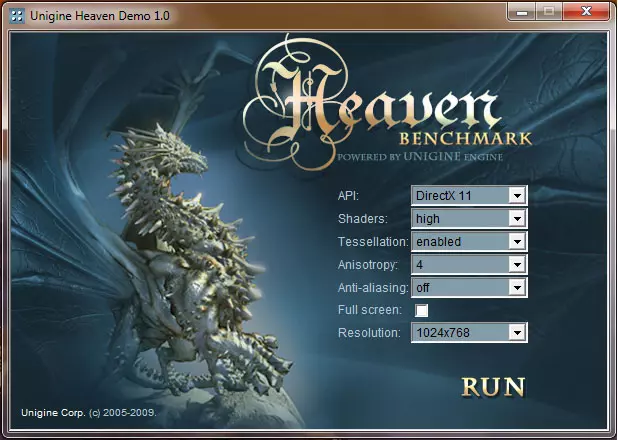Expand the Tessellation dropdown set to enabled
Screen dimensions: 618x440
click(469, 241)
